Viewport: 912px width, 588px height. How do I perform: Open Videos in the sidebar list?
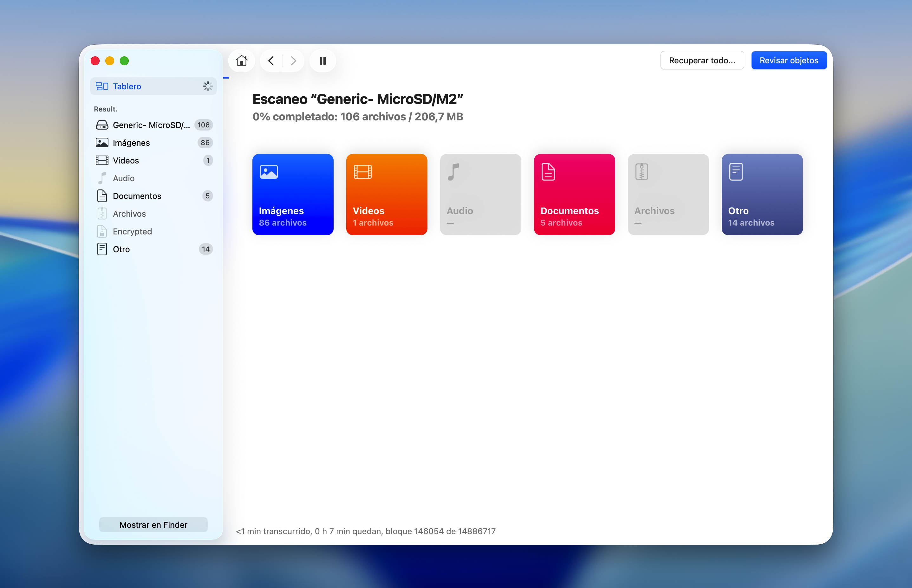(x=153, y=160)
